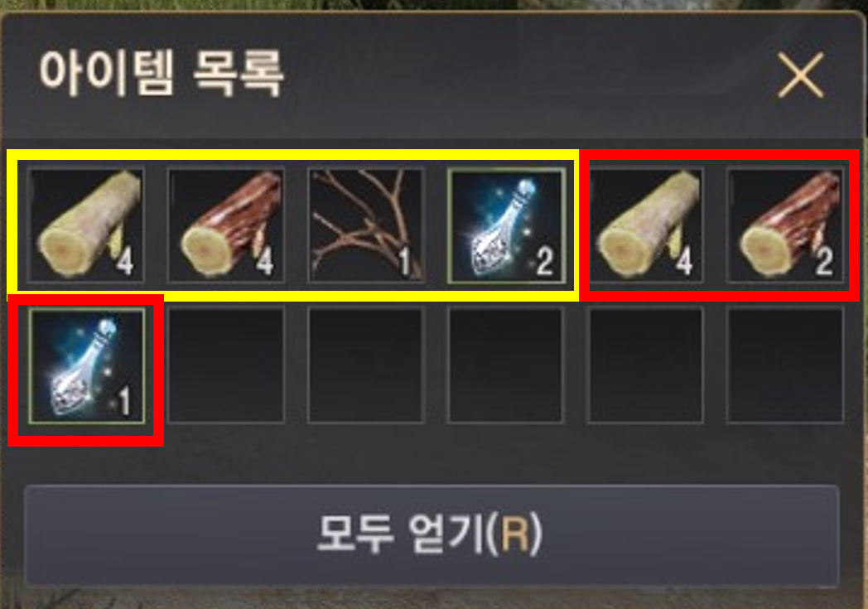Click the orange R hotkey letter
The width and height of the screenshot is (868, 609).
[x=515, y=534]
